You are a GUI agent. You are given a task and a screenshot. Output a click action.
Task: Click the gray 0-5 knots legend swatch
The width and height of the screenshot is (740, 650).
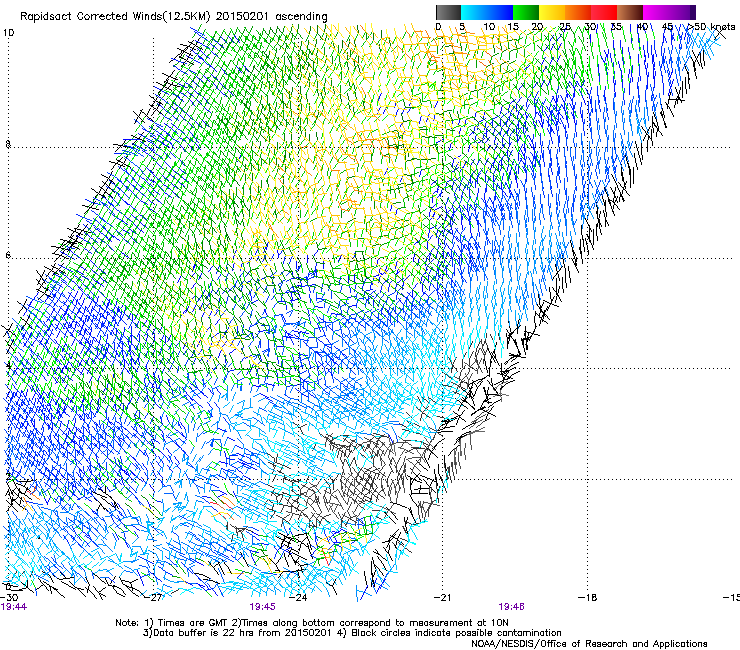[448, 12]
